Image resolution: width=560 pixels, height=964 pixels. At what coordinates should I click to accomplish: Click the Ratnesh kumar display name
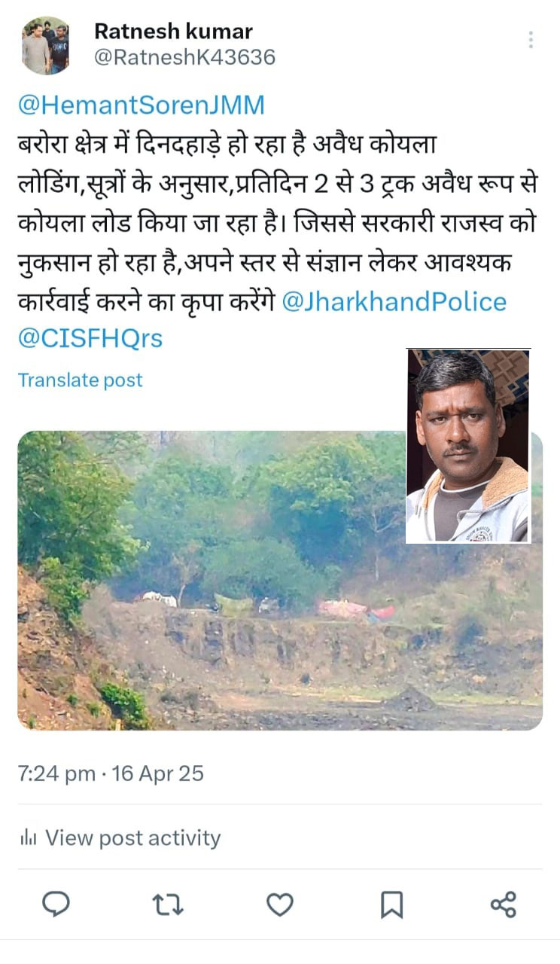click(x=173, y=31)
